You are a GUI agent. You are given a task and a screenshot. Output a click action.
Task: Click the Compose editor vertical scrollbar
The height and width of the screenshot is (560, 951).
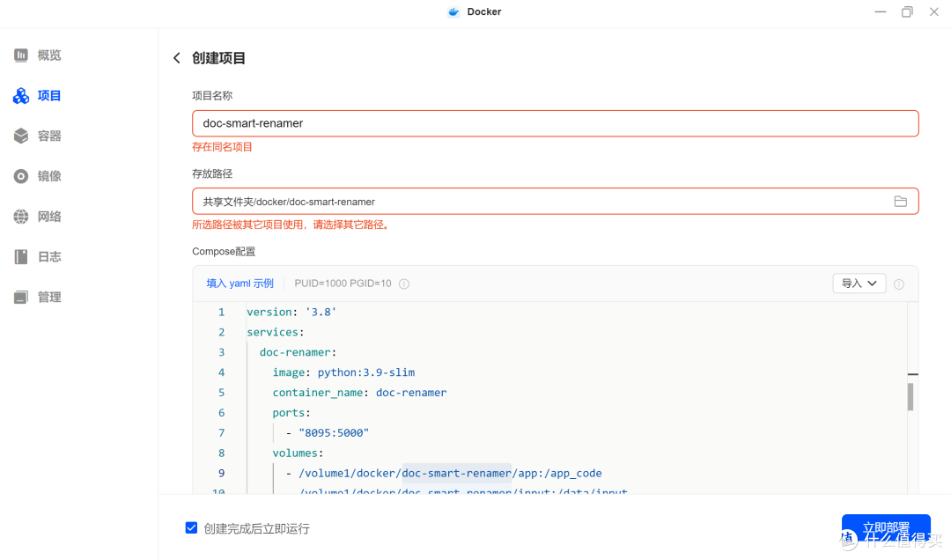pos(910,396)
